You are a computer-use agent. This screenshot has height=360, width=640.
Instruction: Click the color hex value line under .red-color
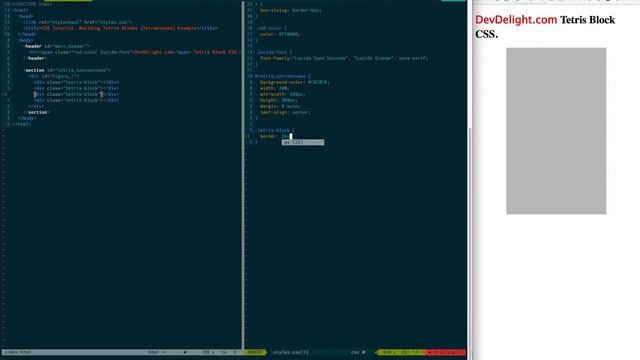[x=280, y=34]
